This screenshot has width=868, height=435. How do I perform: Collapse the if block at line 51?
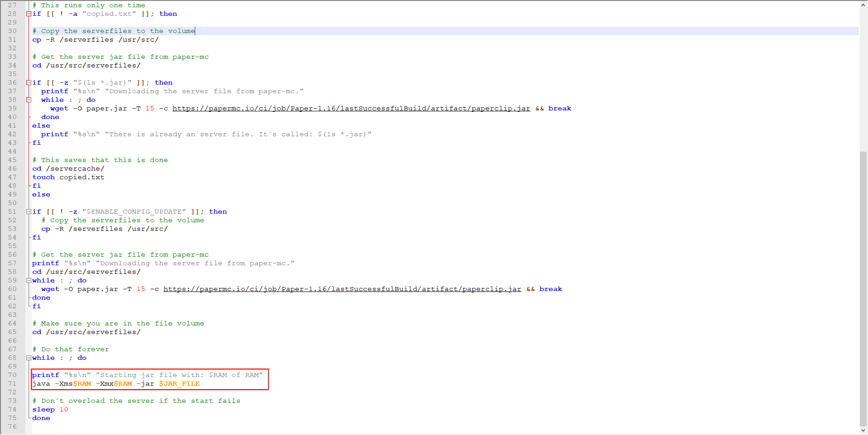(x=29, y=211)
